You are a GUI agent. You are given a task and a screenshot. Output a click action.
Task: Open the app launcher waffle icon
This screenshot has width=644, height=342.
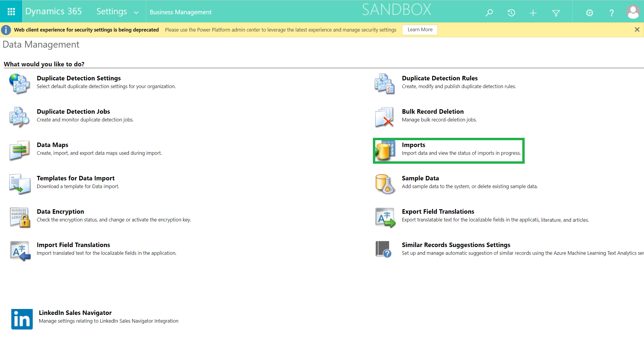(11, 12)
